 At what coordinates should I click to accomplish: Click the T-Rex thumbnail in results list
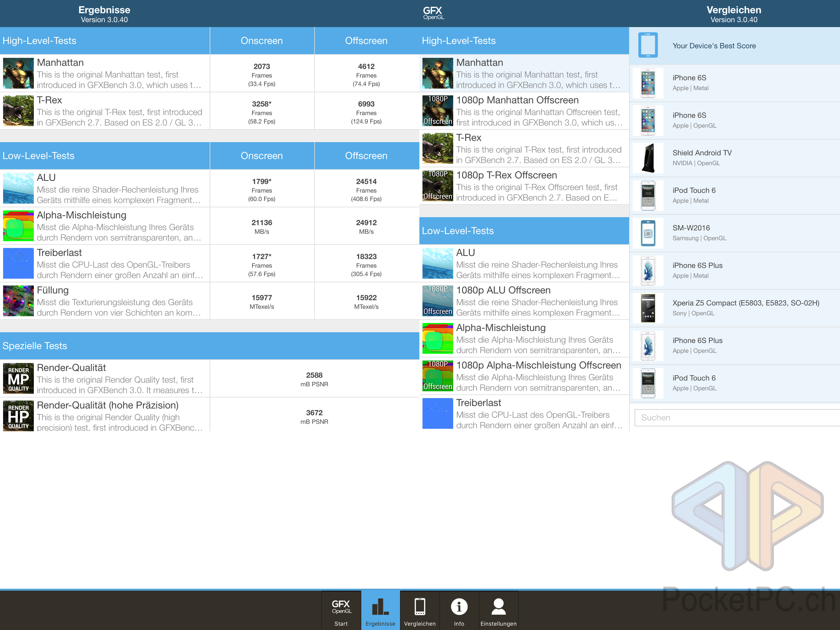(18, 110)
